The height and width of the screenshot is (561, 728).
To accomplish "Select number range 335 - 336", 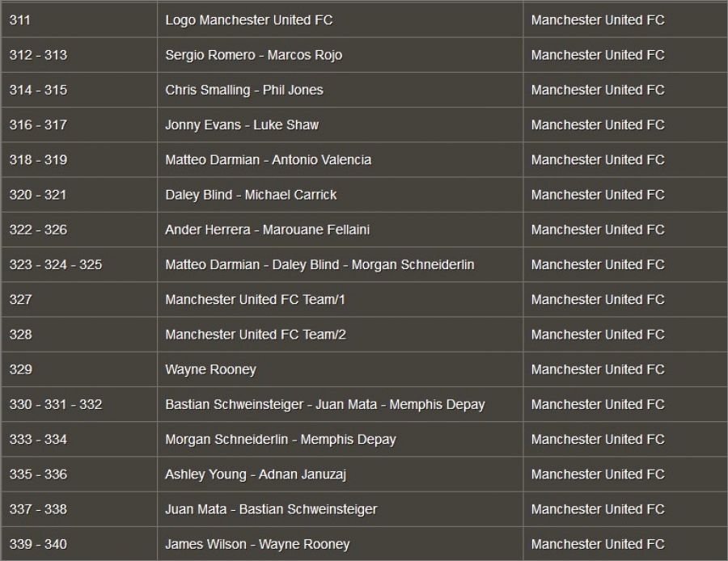I will click(38, 475).
